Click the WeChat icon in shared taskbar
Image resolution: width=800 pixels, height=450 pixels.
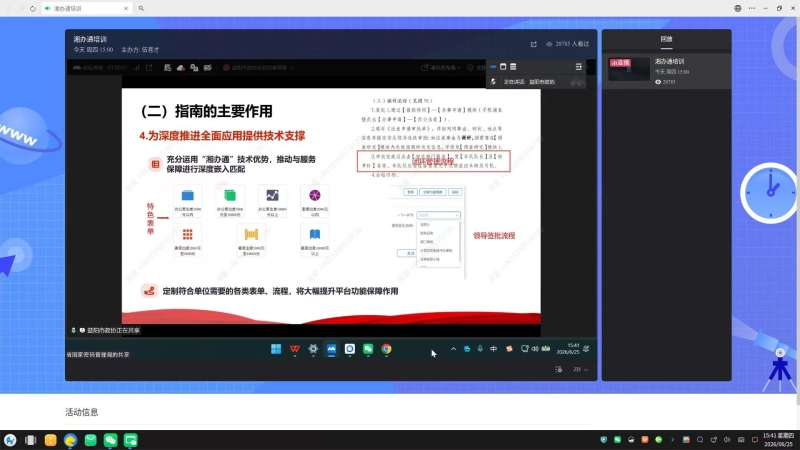click(x=368, y=349)
